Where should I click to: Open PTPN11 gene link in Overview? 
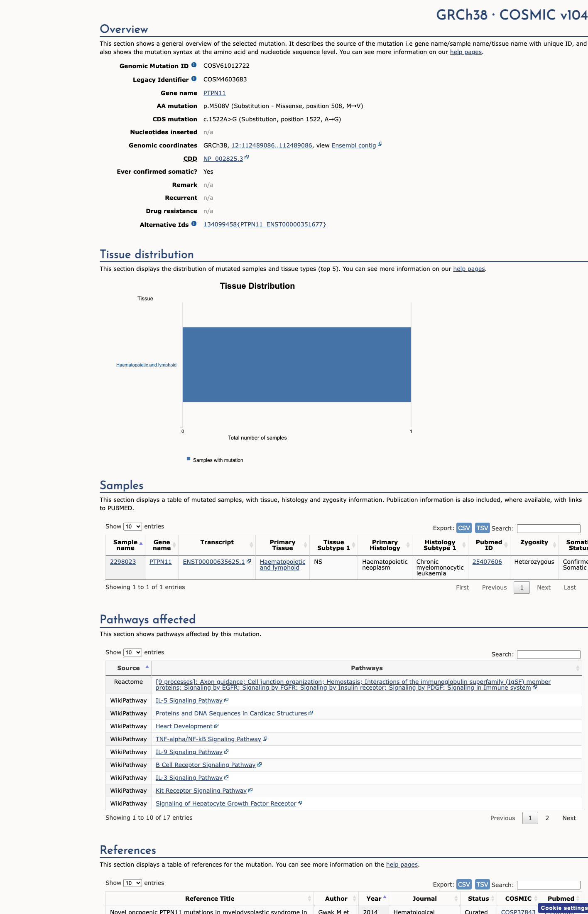coord(214,93)
